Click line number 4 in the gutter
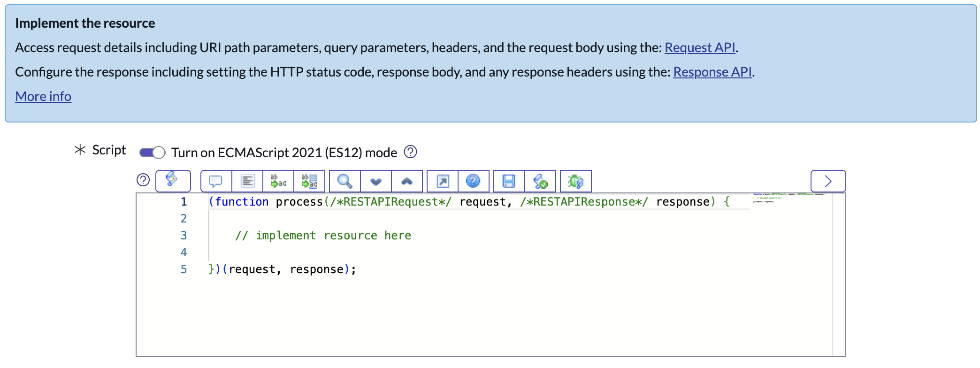Screen dimensions: 980x368 click(x=184, y=253)
